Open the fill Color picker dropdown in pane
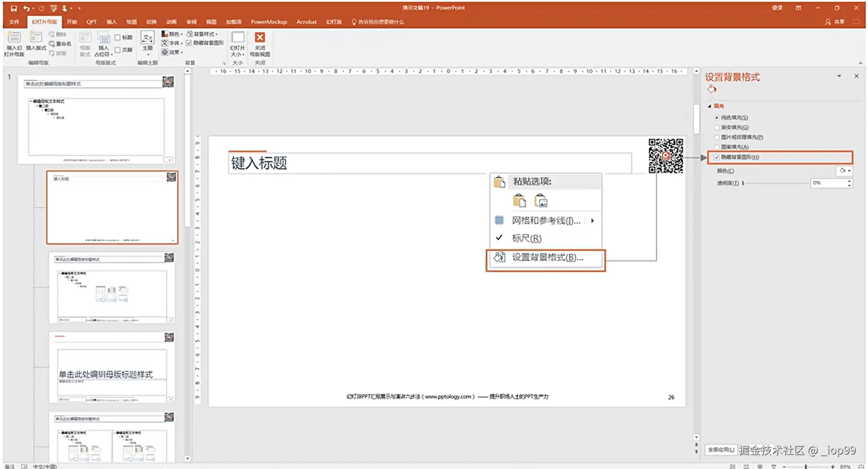This screenshot has width=868, height=469. pos(844,171)
